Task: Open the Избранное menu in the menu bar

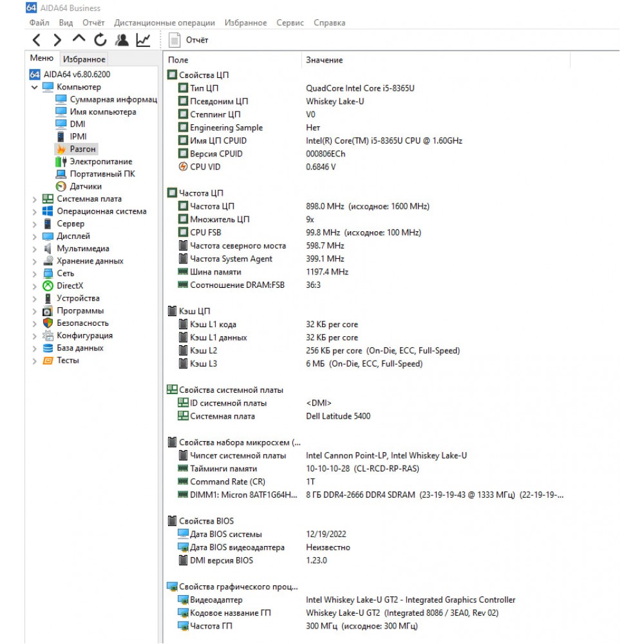Action: coord(245,23)
